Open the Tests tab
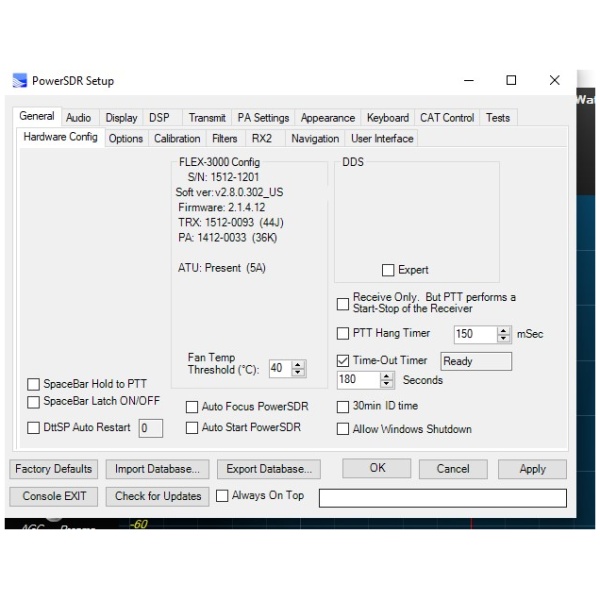Viewport: 600px width, 600px height. pos(498,118)
